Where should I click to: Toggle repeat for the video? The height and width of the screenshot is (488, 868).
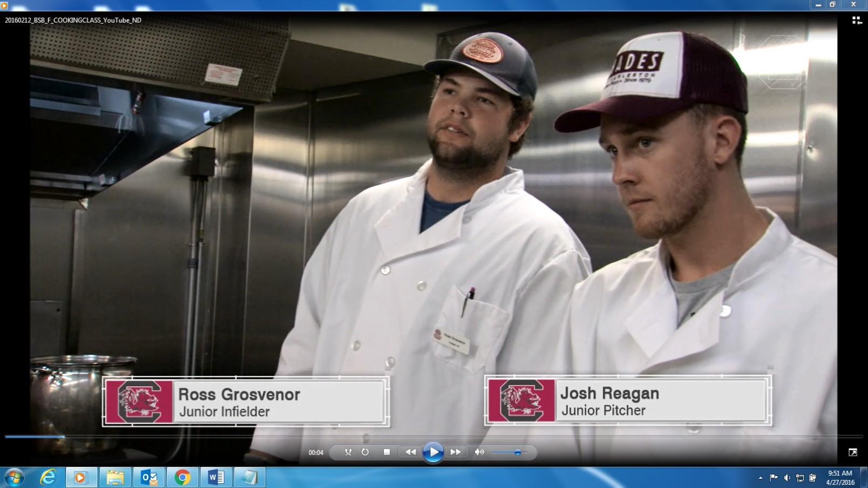pos(365,452)
